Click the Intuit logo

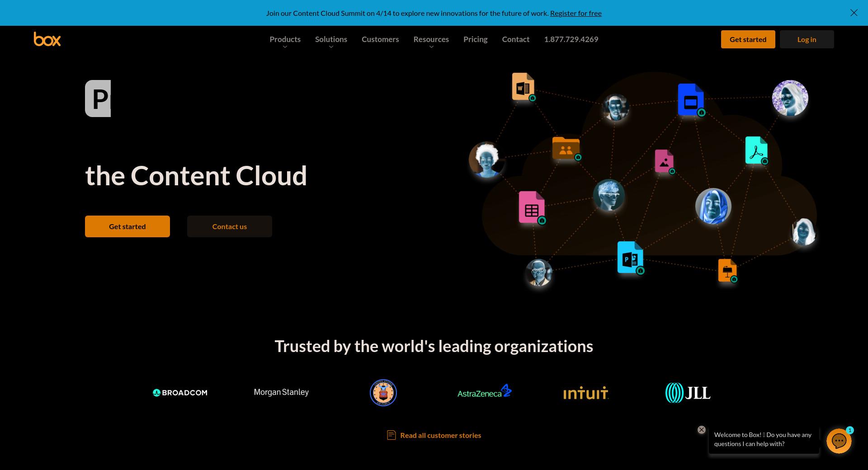click(586, 393)
